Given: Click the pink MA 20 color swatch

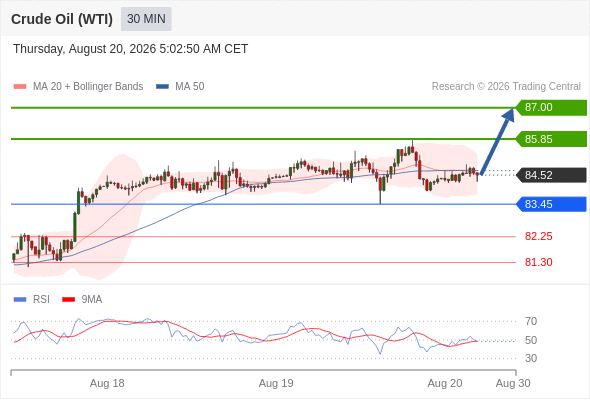Looking at the screenshot, I should [20, 87].
